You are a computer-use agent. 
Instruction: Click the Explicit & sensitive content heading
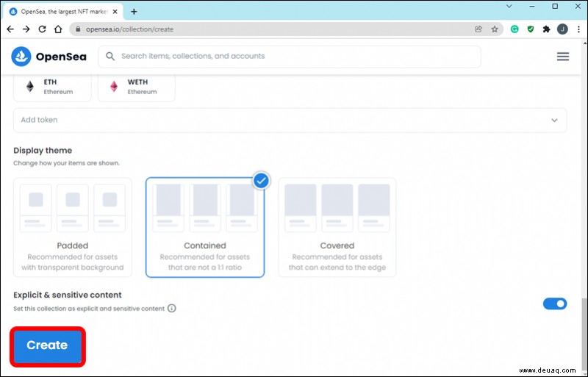coord(68,295)
